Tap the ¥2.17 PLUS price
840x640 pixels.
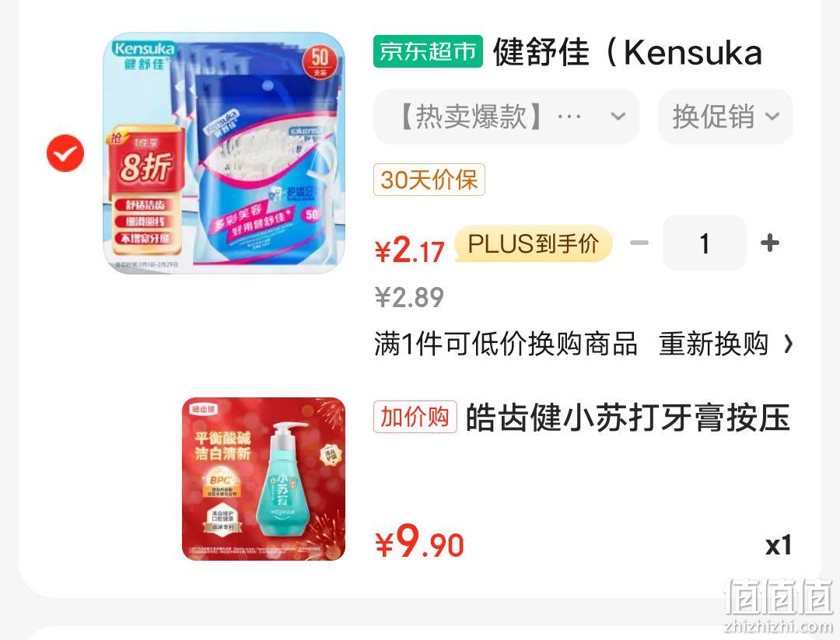(x=410, y=250)
